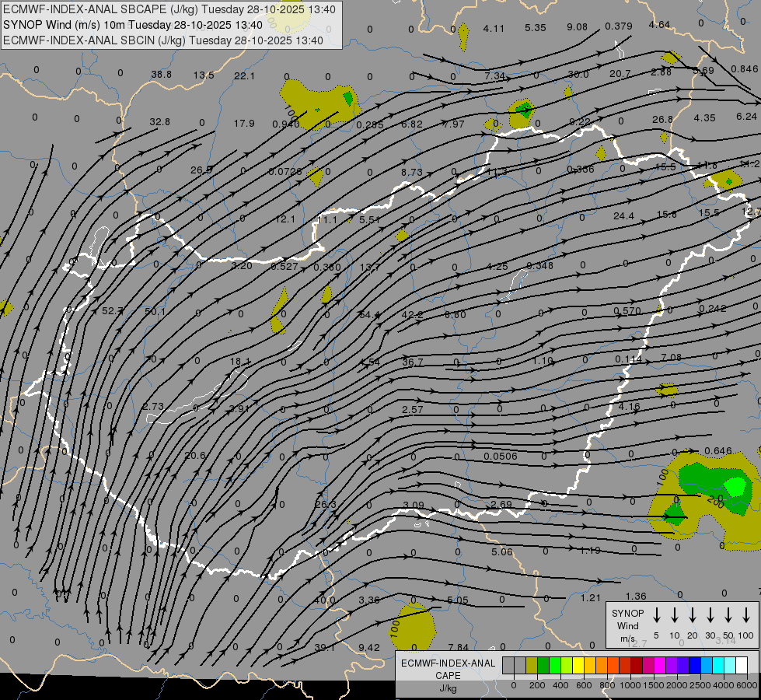This screenshot has width=761, height=700.
Task: Pick the bright green CAPE legend swatch
Action: [x=555, y=666]
